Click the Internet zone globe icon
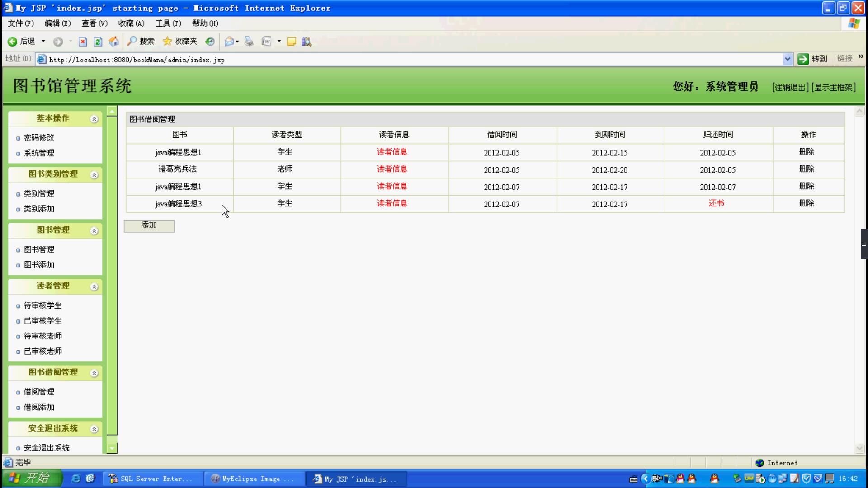Viewport: 868px width, 488px height. (760, 463)
